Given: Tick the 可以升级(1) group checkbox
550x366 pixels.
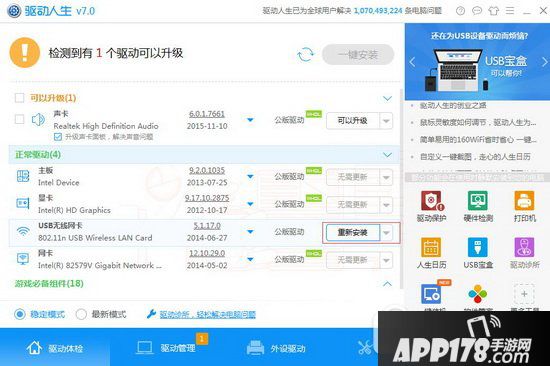Looking at the screenshot, I should (x=19, y=98).
